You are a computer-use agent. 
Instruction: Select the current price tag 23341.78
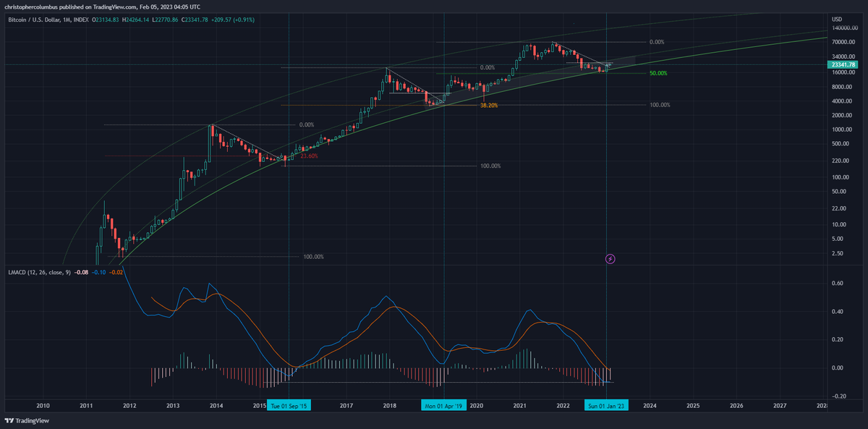click(x=843, y=64)
